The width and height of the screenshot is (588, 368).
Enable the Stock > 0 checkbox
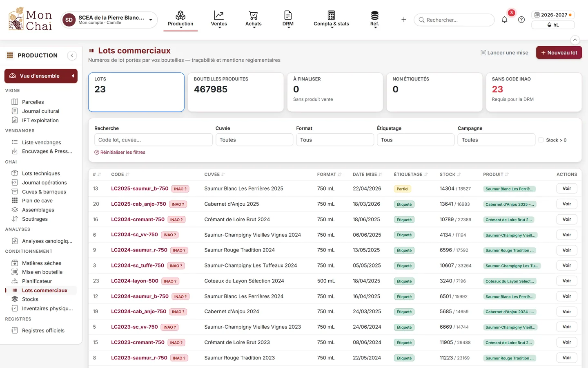pyautogui.click(x=541, y=140)
